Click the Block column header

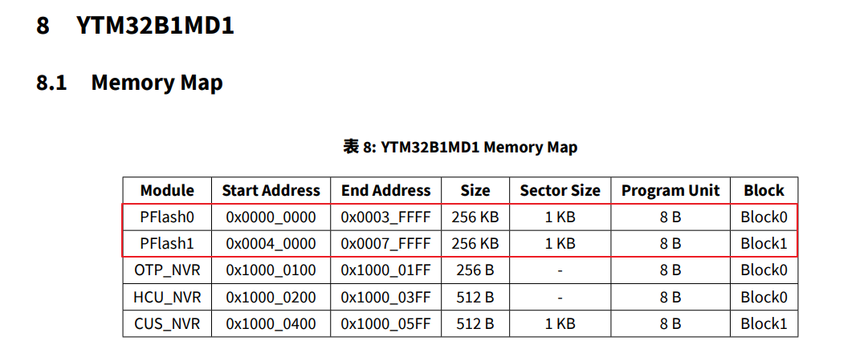[x=764, y=190]
